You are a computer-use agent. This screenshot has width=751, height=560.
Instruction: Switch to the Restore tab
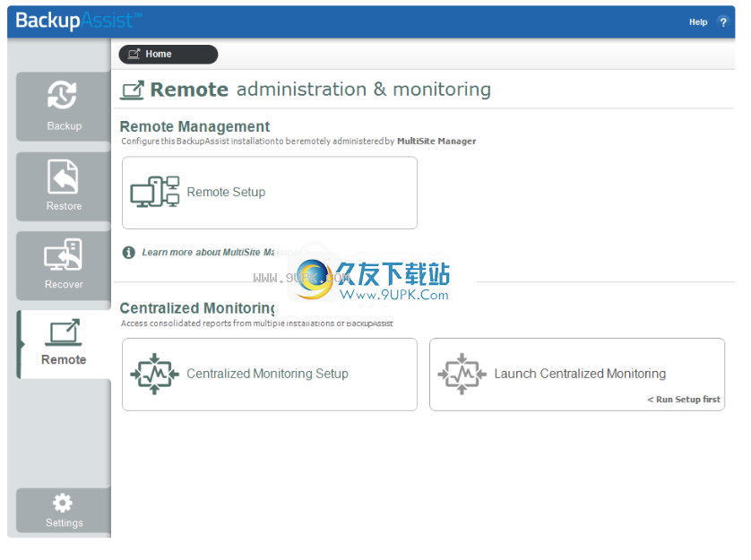click(x=64, y=186)
